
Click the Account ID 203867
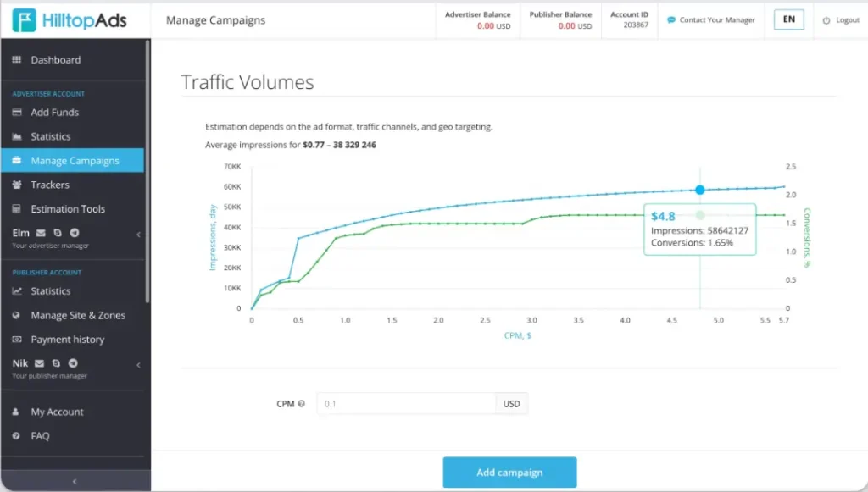[636, 25]
